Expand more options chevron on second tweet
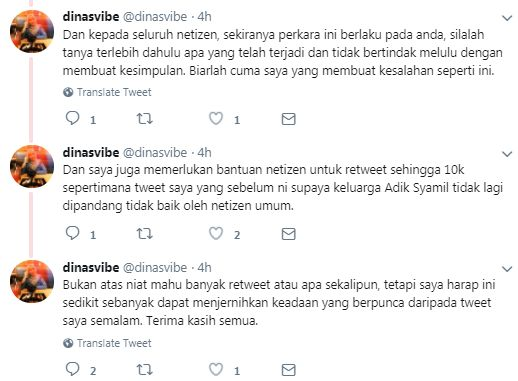The width and height of the screenshot is (518, 381). click(507, 154)
